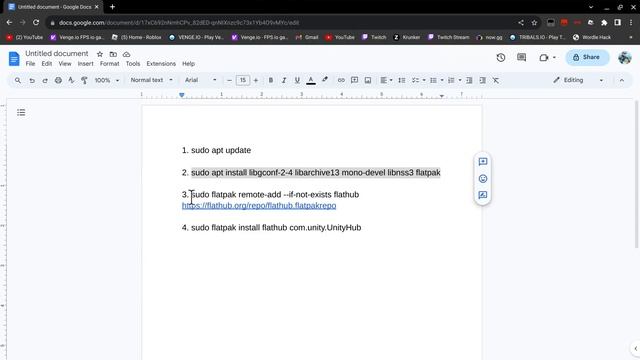The image size is (640, 360).
Task: Click the Docs home icon
Action: [x=14, y=58]
